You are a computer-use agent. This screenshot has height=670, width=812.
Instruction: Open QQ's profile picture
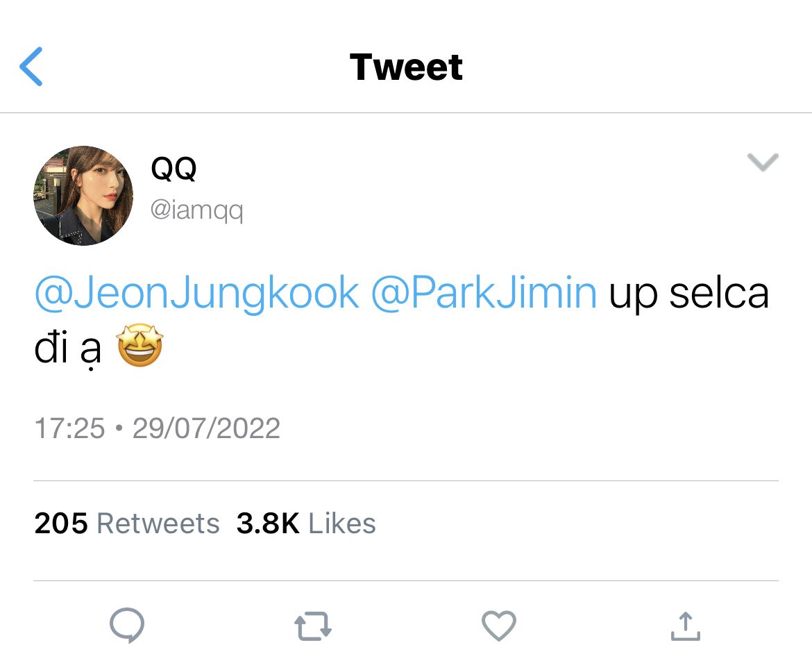[x=83, y=196]
